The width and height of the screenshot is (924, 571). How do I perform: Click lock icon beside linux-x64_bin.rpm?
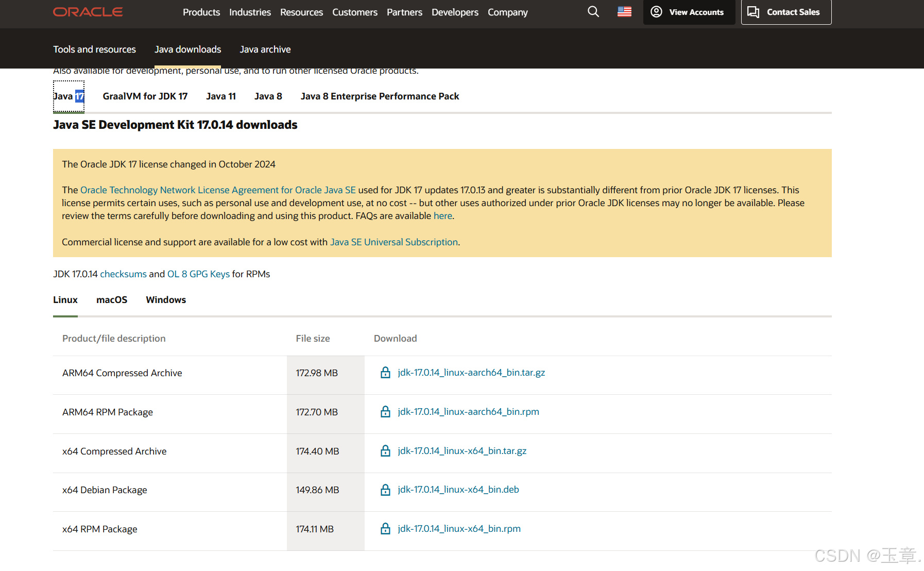(x=385, y=528)
